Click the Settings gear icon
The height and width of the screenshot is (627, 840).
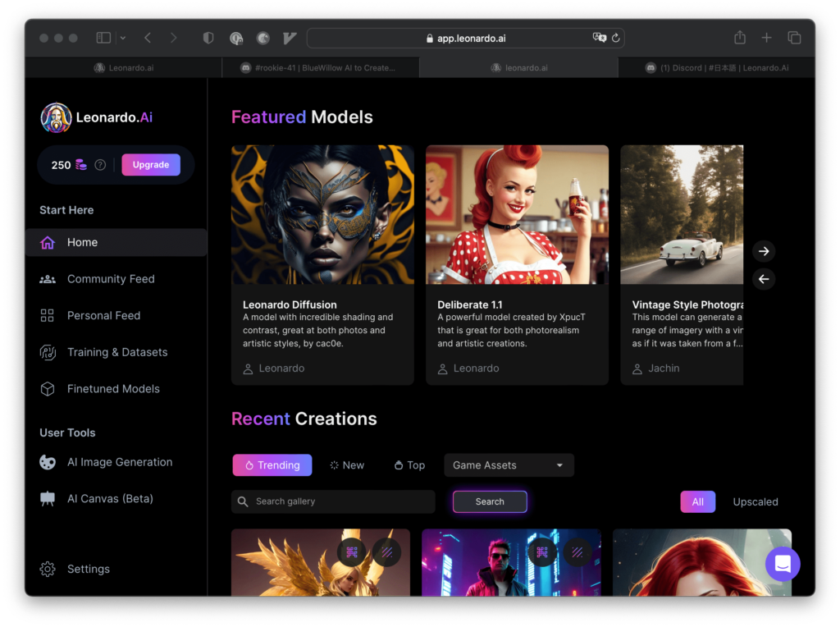click(x=48, y=569)
